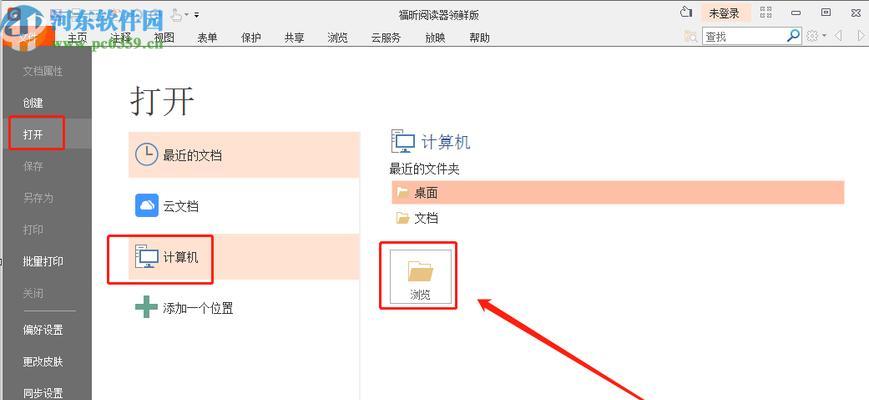Select 创建 in the file sidebar
Screen dimensions: 869x400
(33, 102)
